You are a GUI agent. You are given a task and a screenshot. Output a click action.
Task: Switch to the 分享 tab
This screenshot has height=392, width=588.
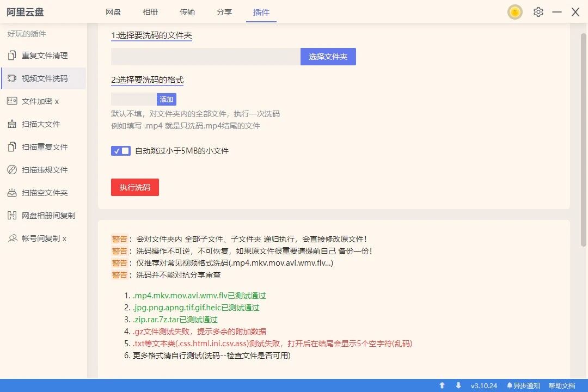pyautogui.click(x=224, y=12)
